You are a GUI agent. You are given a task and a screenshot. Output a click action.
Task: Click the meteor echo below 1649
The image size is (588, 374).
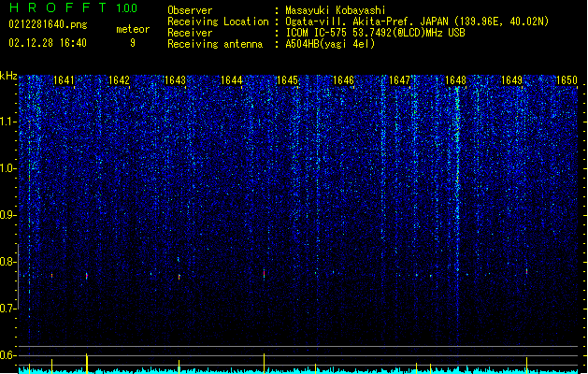pyautogui.click(x=526, y=271)
